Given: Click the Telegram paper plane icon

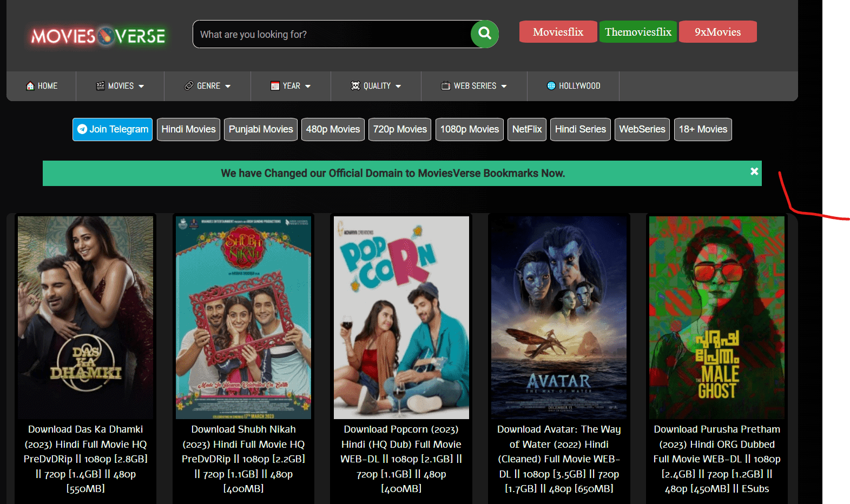Looking at the screenshot, I should [82, 129].
